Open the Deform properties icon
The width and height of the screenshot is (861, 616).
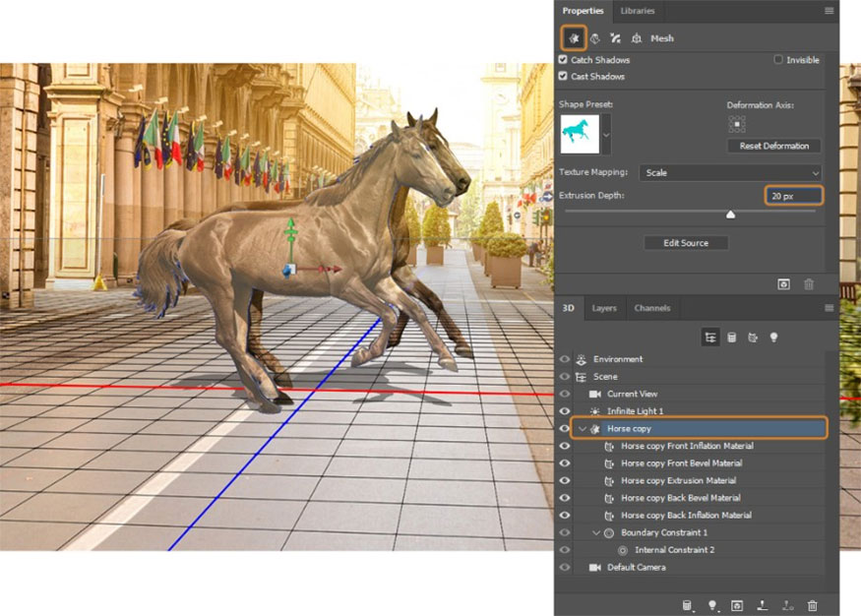point(594,38)
